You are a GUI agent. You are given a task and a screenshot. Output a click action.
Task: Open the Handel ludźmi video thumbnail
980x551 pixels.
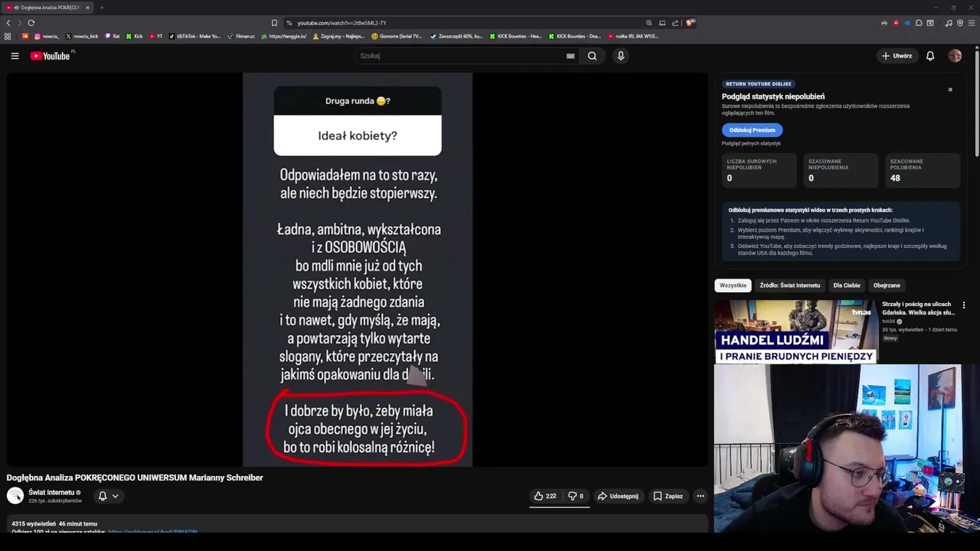[x=796, y=331]
